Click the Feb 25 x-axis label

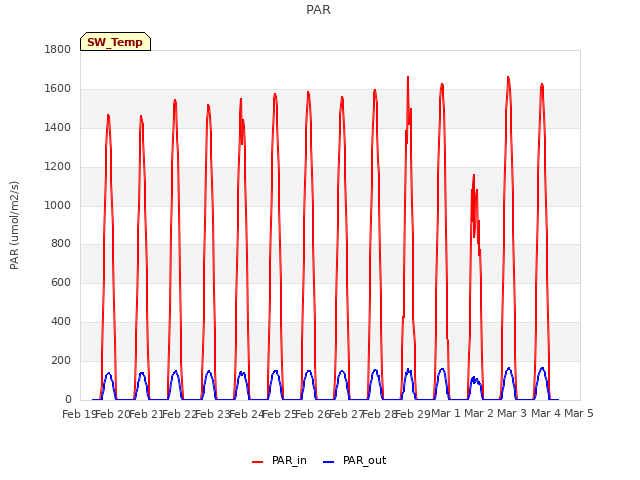pyautogui.click(x=279, y=414)
